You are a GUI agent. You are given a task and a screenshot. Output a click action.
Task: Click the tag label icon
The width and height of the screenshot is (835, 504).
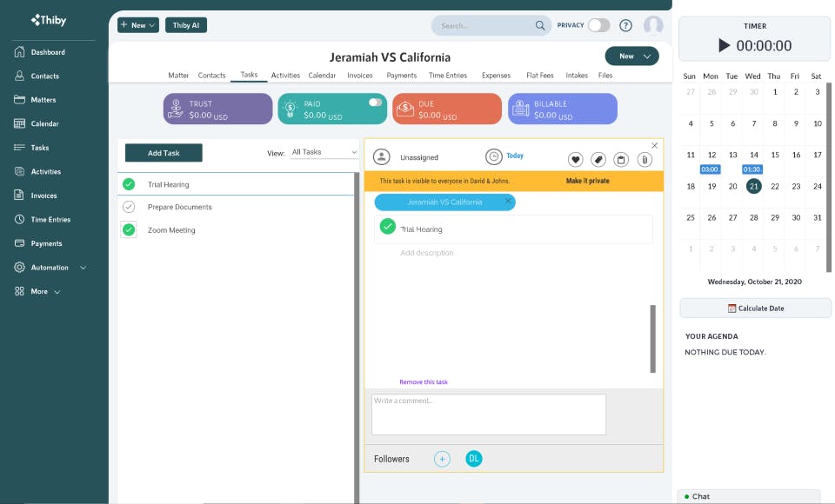(x=598, y=159)
